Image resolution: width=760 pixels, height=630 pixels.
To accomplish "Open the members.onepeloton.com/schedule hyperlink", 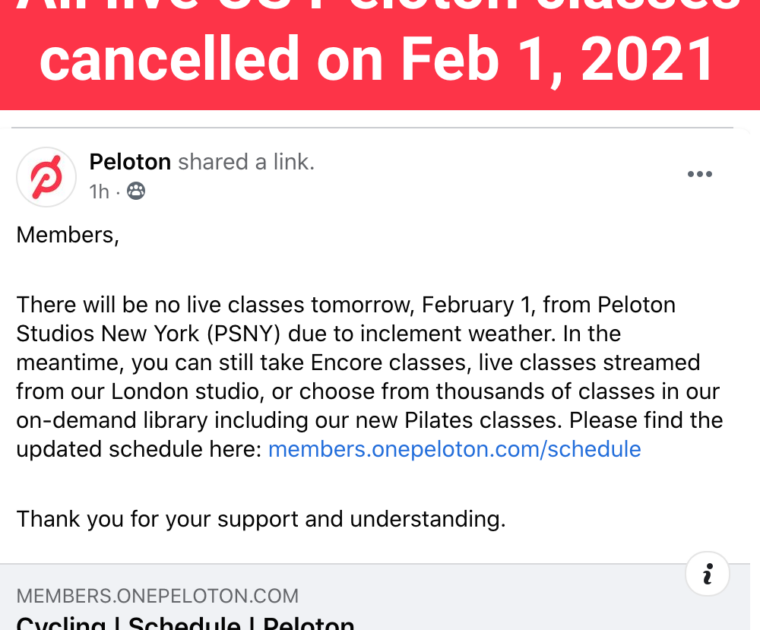I will (x=454, y=449).
